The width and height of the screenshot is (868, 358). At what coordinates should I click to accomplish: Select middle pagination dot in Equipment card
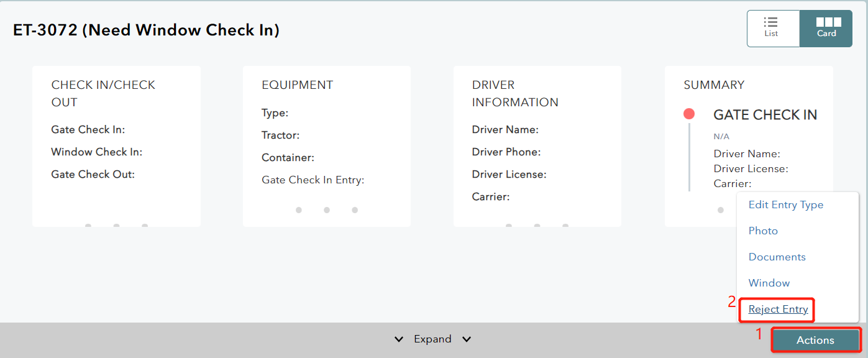coord(327,210)
